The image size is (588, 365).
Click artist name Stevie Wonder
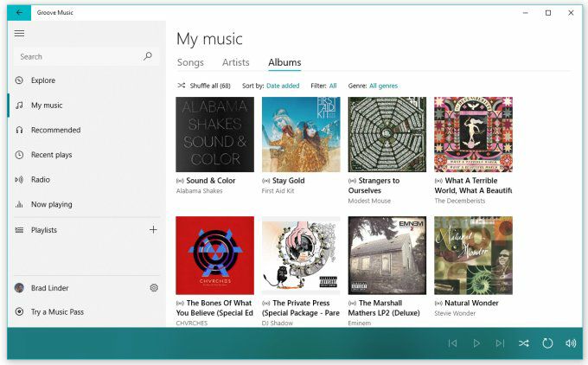point(455,313)
